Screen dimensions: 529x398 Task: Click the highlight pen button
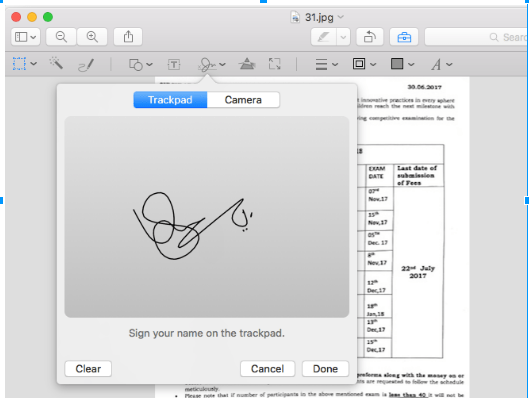click(323, 36)
